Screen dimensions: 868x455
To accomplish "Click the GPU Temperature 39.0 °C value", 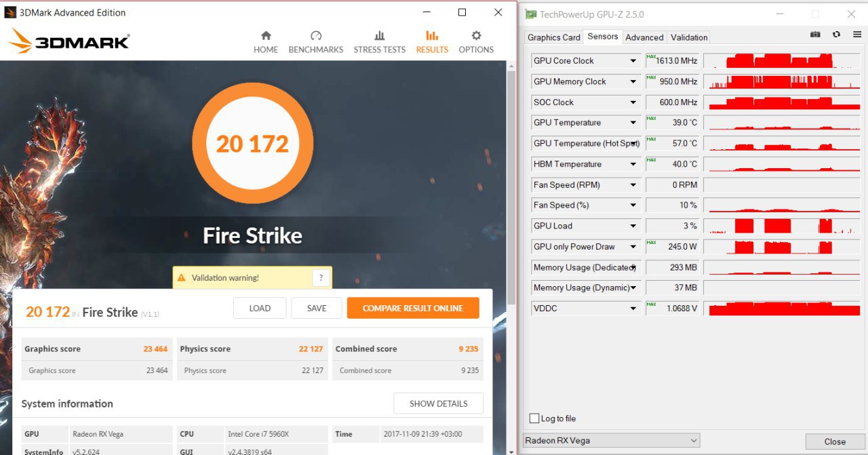I will pos(672,123).
